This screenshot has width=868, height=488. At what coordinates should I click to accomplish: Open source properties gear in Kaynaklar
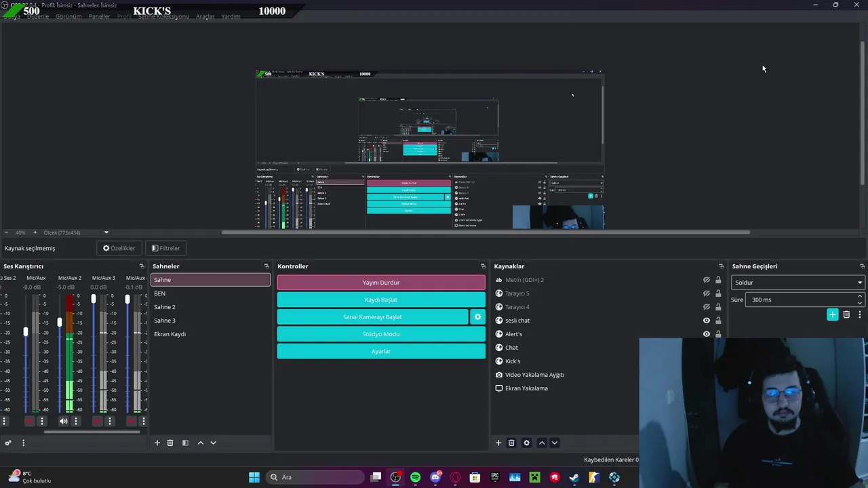(526, 443)
